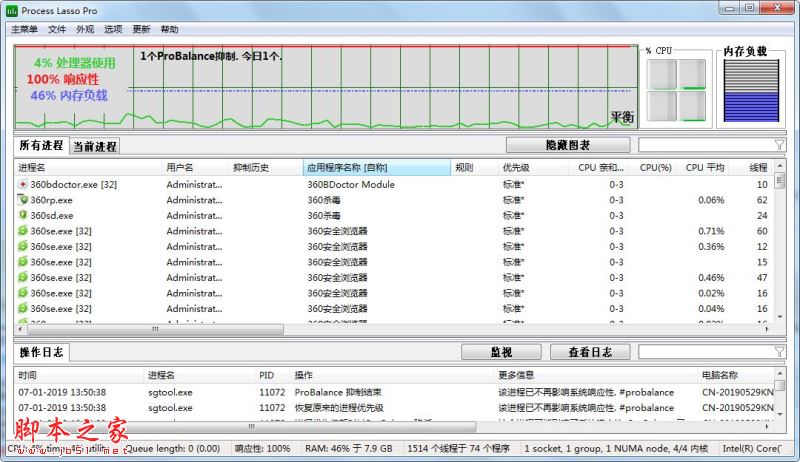Click the Queue length: 0 (0.00) status entry
The image size is (800, 462).
click(x=173, y=448)
